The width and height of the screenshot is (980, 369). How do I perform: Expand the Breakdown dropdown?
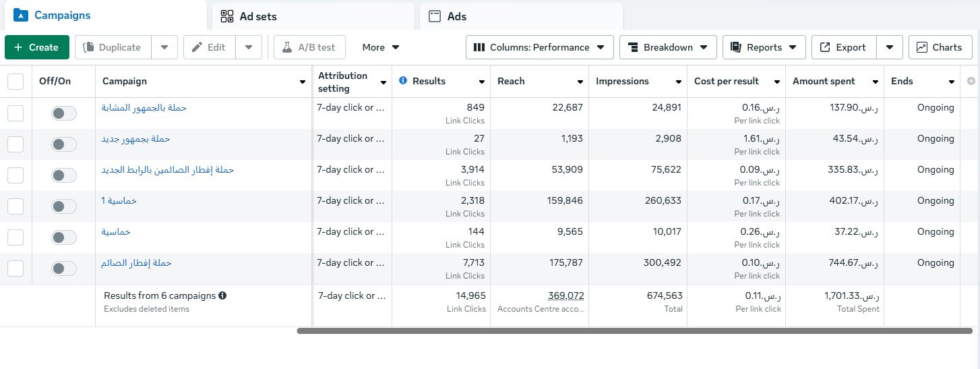coord(667,47)
